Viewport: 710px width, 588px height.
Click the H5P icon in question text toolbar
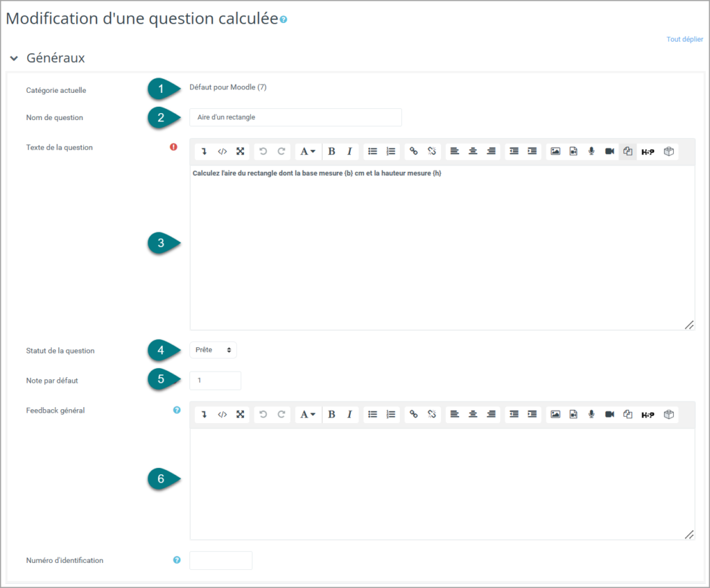pyautogui.click(x=648, y=152)
